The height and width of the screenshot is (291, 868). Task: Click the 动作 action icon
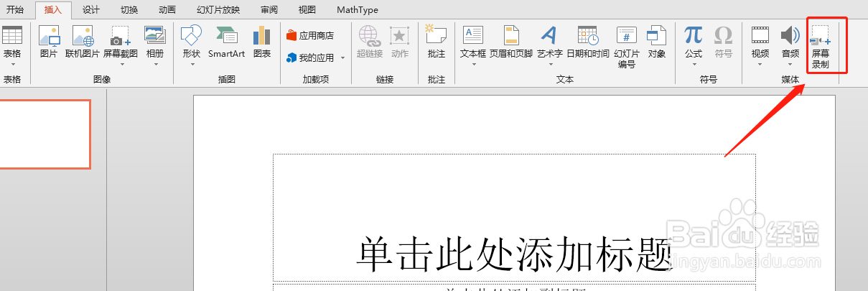tap(400, 37)
